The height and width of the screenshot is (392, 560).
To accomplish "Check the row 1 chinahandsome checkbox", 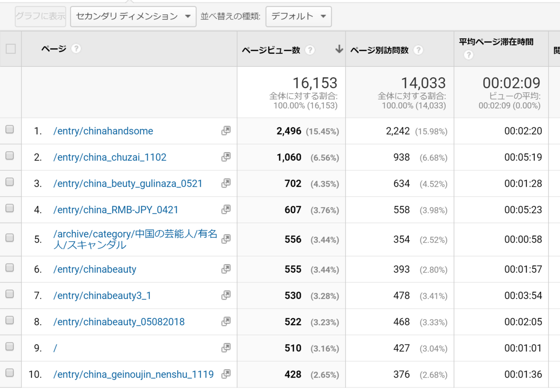I will (x=9, y=130).
